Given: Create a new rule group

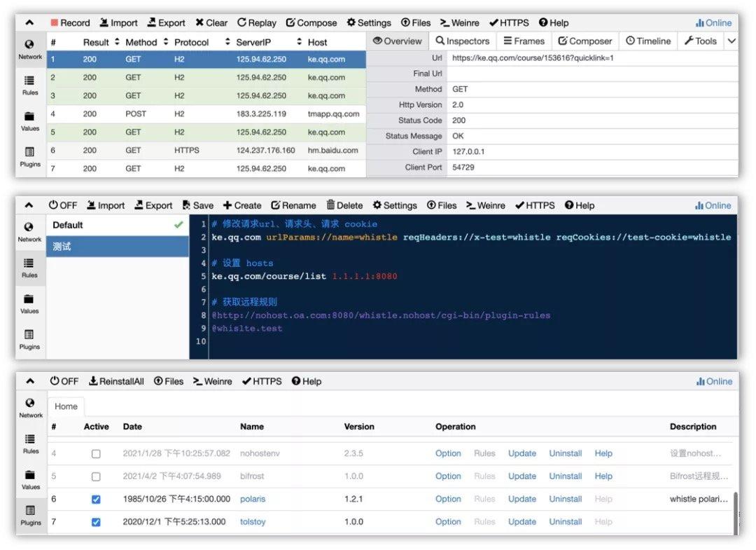Looking at the screenshot, I should [242, 205].
